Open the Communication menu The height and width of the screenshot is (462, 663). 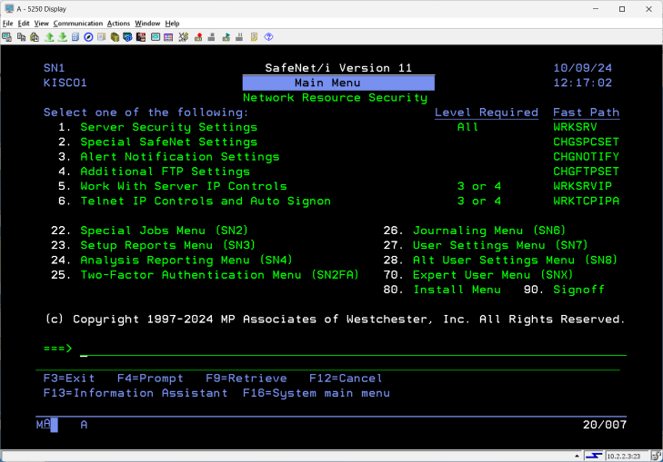[78, 23]
